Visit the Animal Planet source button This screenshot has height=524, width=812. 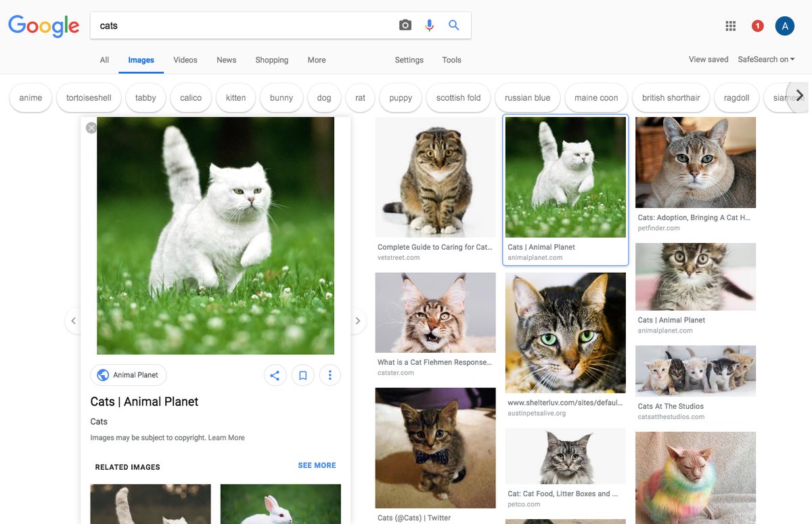(x=128, y=375)
